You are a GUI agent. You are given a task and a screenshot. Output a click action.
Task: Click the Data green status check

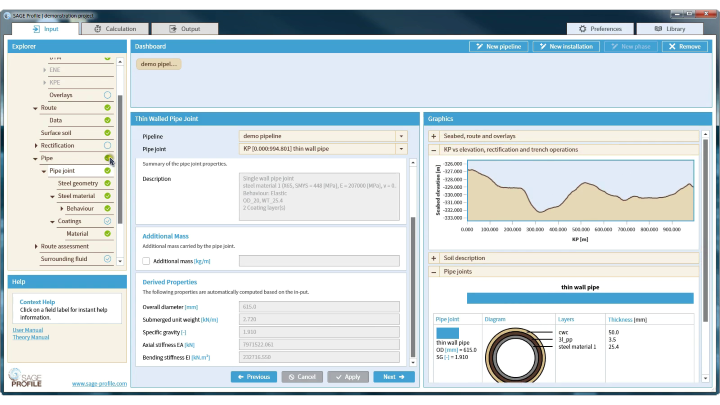click(107, 120)
